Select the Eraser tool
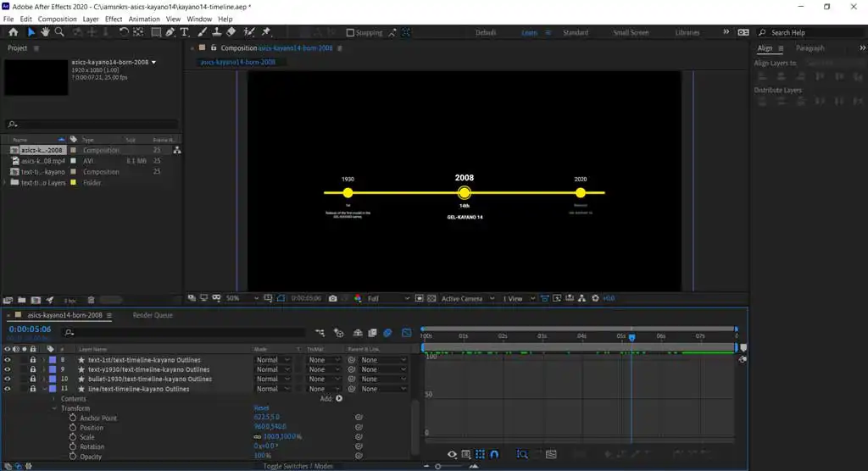 pyautogui.click(x=231, y=32)
